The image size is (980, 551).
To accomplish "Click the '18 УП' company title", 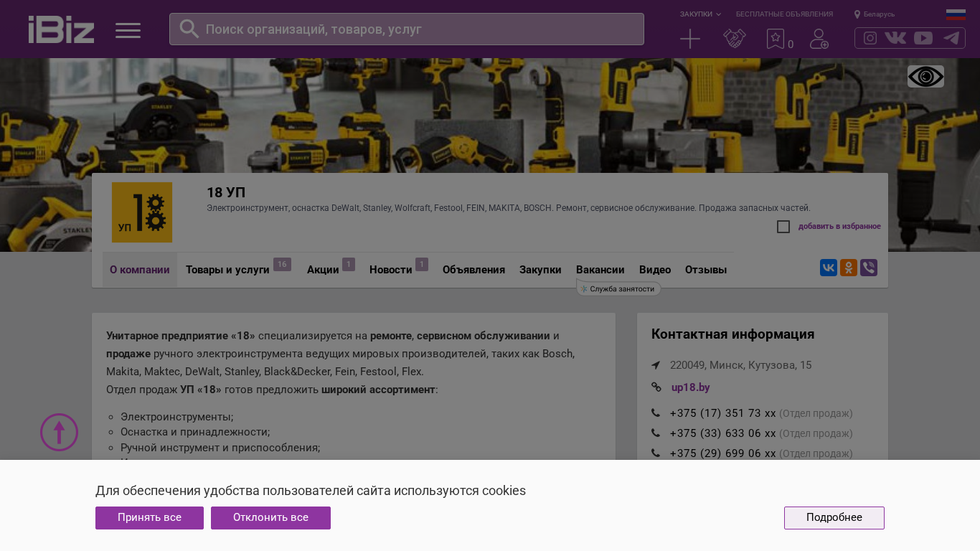I will [226, 192].
